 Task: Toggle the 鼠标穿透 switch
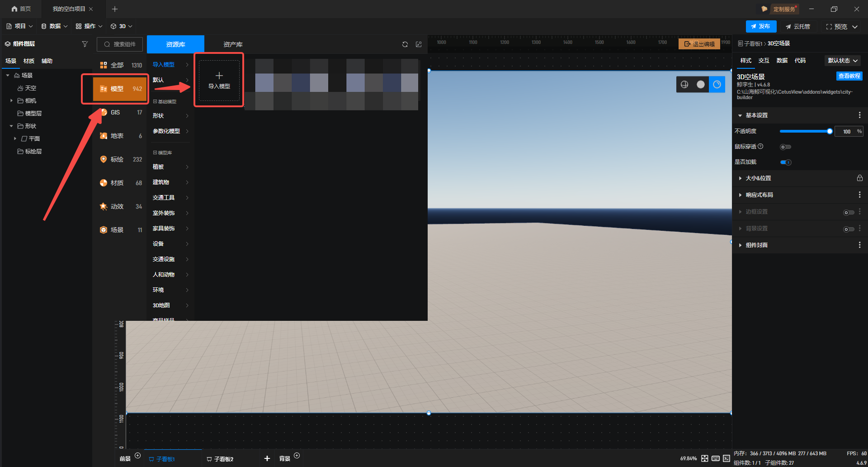click(785, 147)
